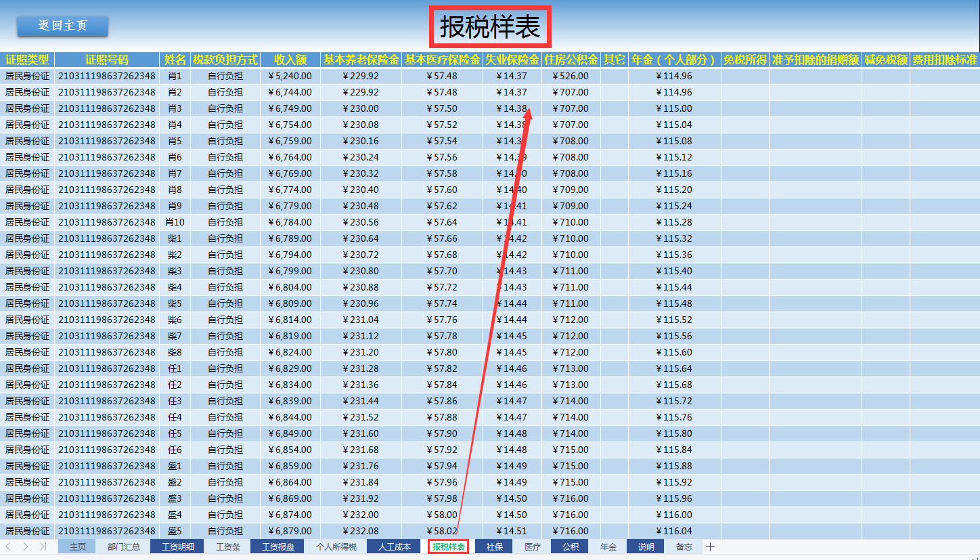Image resolution: width=980 pixels, height=560 pixels.
Task: Select the 基本养老保险金 column header
Action: [361, 60]
